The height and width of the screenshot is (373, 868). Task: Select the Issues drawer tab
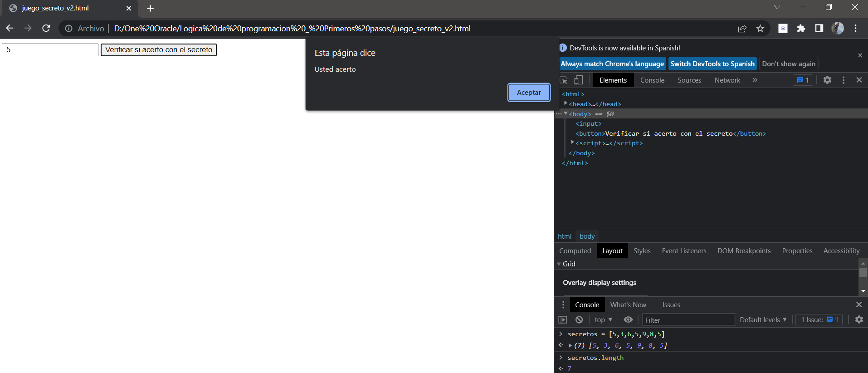pos(671,304)
